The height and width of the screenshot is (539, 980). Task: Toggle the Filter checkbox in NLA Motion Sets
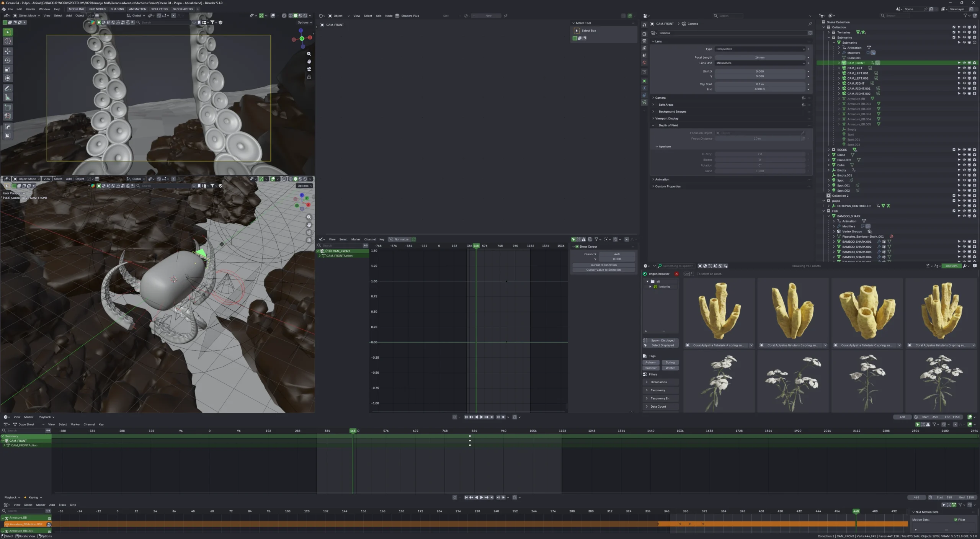click(x=956, y=519)
